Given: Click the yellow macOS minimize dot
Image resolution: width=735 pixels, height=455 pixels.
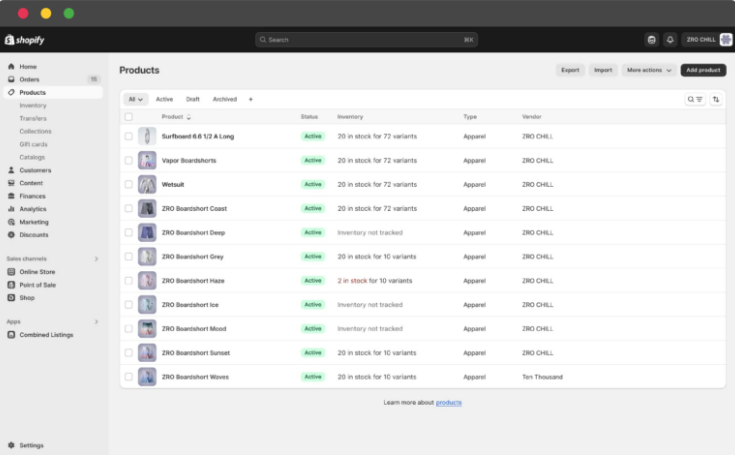Looking at the screenshot, I should (46, 13).
